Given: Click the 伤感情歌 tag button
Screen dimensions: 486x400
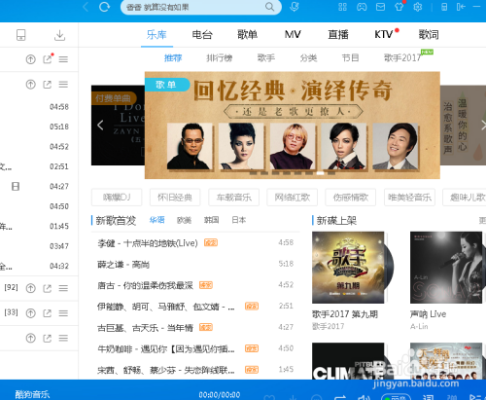Looking at the screenshot, I should [x=351, y=197].
